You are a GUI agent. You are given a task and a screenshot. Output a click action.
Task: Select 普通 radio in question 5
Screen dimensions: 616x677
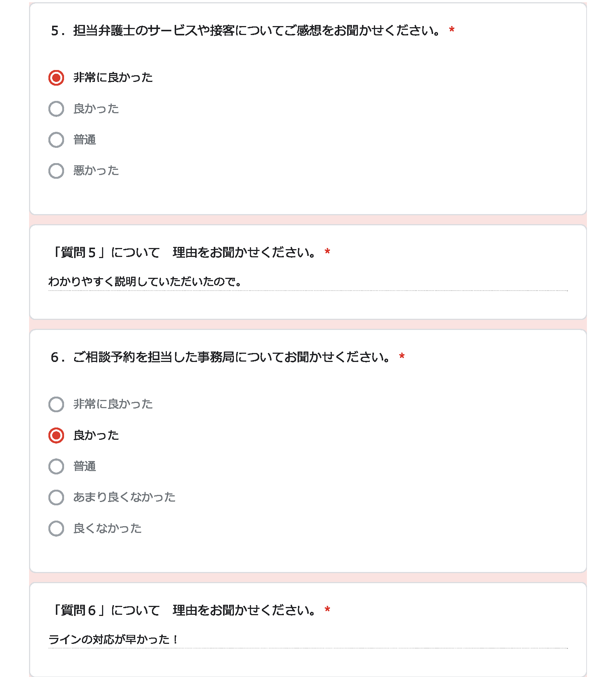56,140
